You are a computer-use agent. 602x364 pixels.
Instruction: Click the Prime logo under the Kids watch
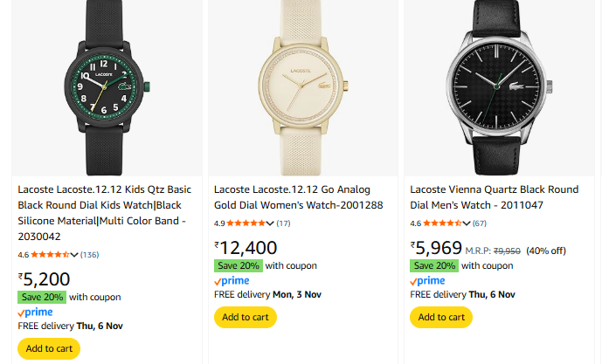tap(35, 312)
